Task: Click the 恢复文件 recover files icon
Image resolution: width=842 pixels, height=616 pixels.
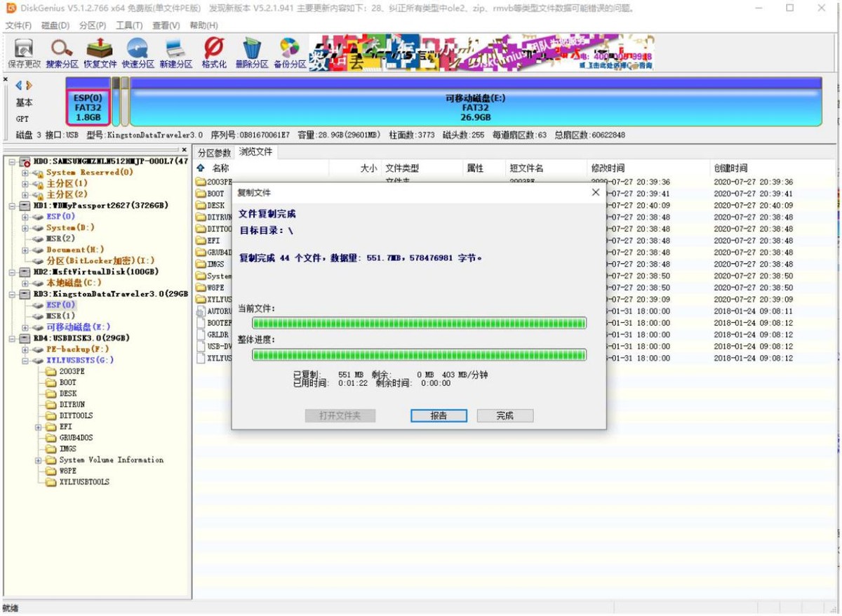Action: 100,53
